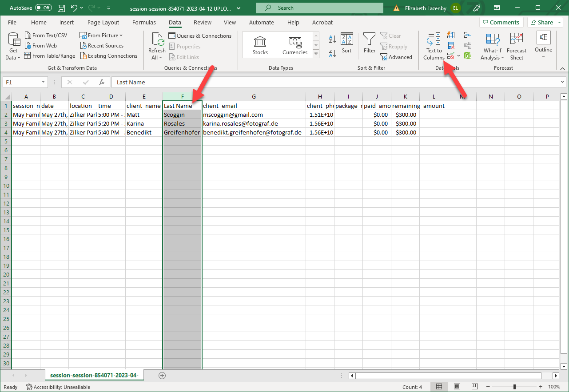
Task: Expand the Name Box dropdown
Action: click(x=44, y=82)
